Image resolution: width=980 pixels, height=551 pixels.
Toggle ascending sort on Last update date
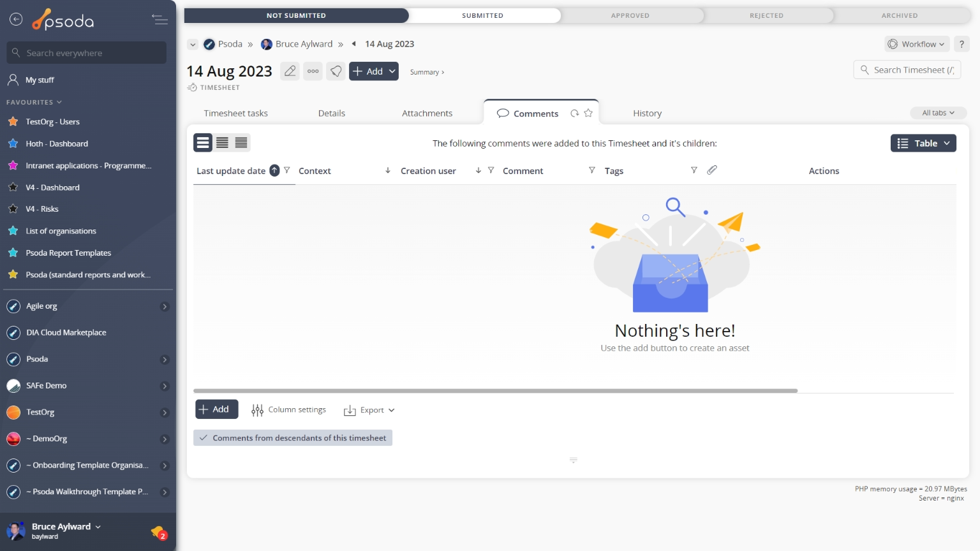[x=274, y=170]
